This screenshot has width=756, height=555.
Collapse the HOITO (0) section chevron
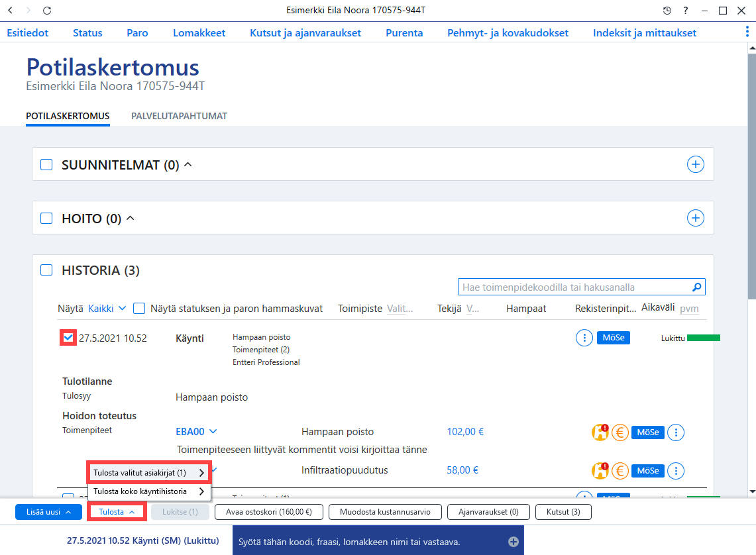130,219
